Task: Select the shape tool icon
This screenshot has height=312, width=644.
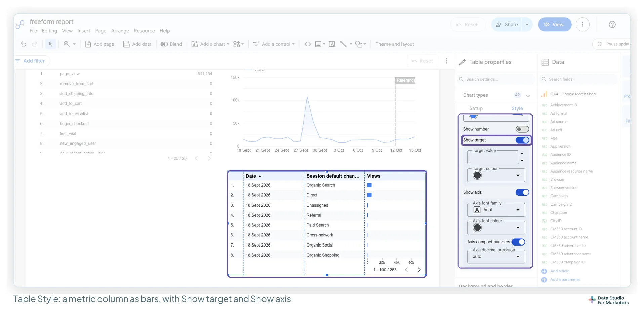Action: (x=359, y=44)
